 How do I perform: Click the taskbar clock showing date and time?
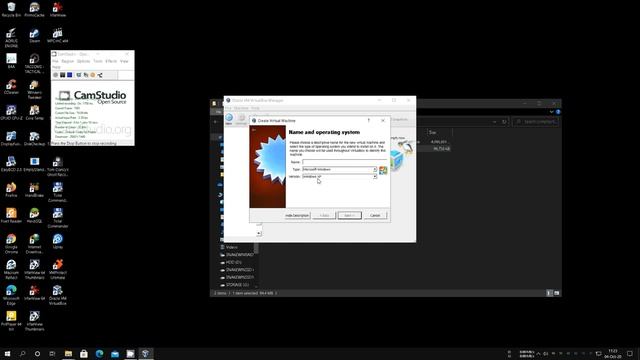pyautogui.click(x=613, y=353)
